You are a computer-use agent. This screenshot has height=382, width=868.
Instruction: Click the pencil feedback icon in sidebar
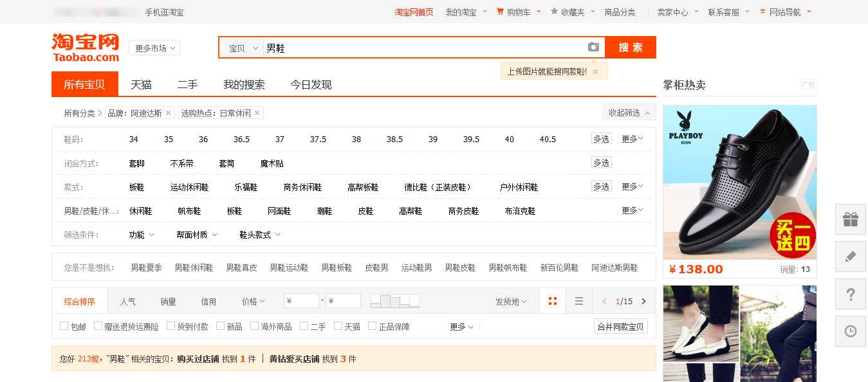click(851, 257)
